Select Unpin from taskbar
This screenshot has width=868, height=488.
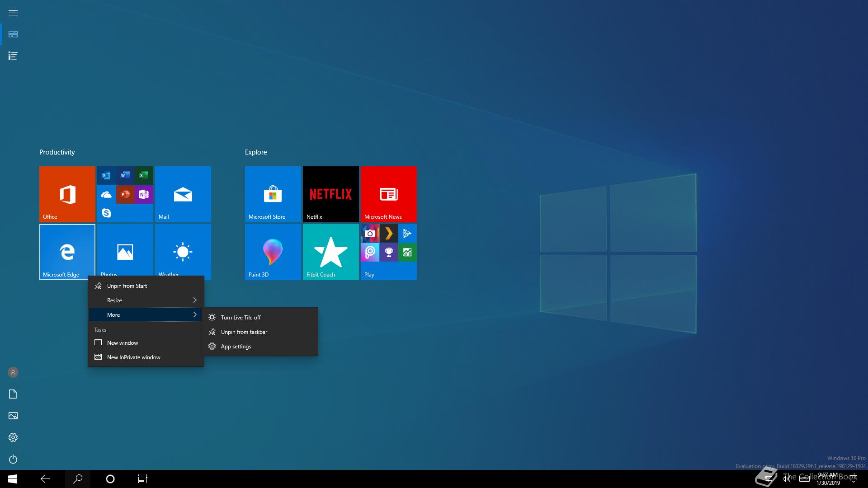260,332
